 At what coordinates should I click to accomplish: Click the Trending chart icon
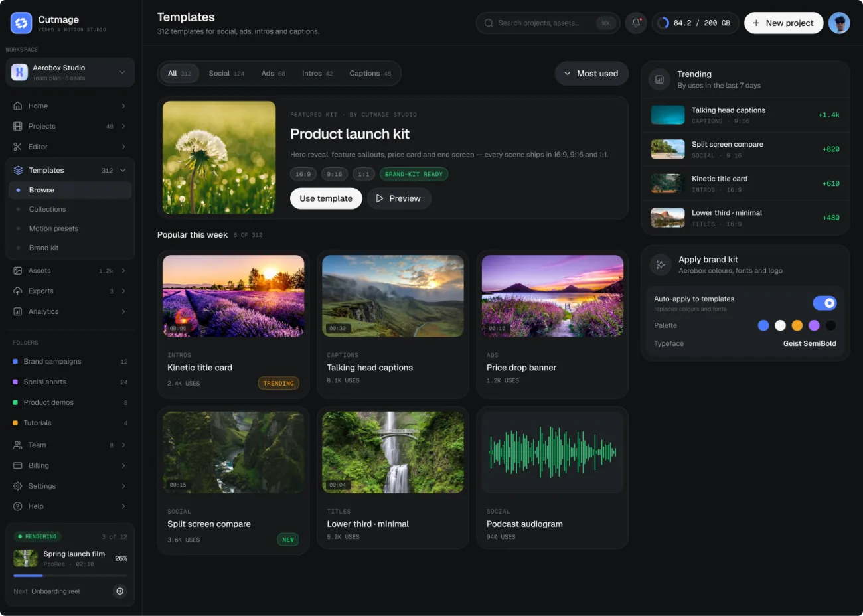point(659,80)
